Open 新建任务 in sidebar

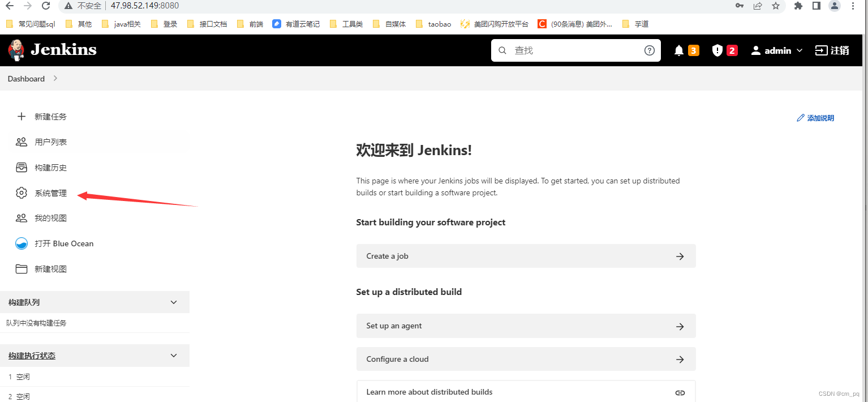pyautogui.click(x=50, y=117)
